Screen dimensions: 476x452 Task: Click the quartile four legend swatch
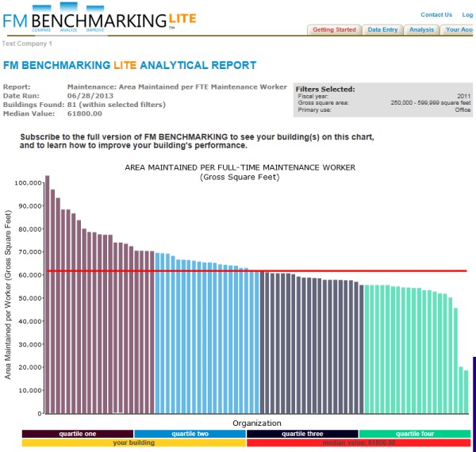point(415,434)
